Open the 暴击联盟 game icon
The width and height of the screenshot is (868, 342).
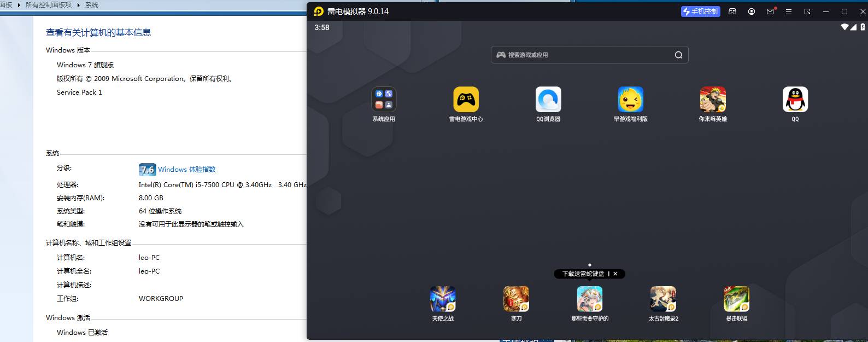[x=737, y=299]
